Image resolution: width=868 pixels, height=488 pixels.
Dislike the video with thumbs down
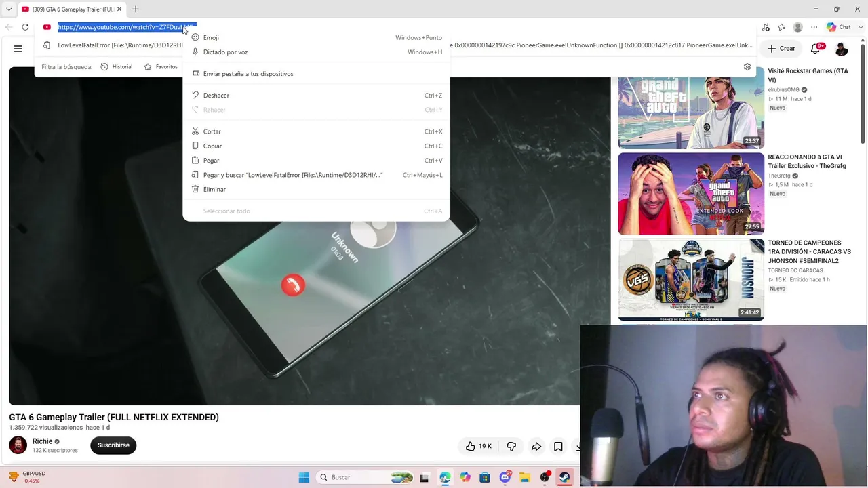click(x=511, y=446)
